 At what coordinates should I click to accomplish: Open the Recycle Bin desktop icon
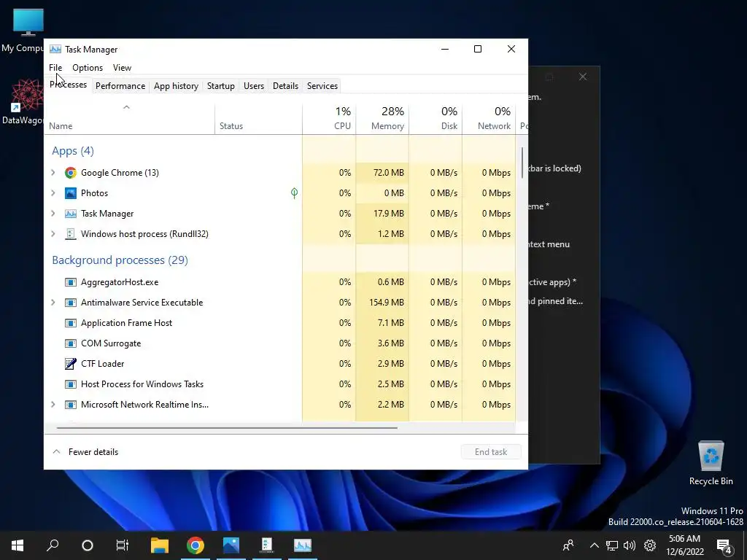pos(711,463)
